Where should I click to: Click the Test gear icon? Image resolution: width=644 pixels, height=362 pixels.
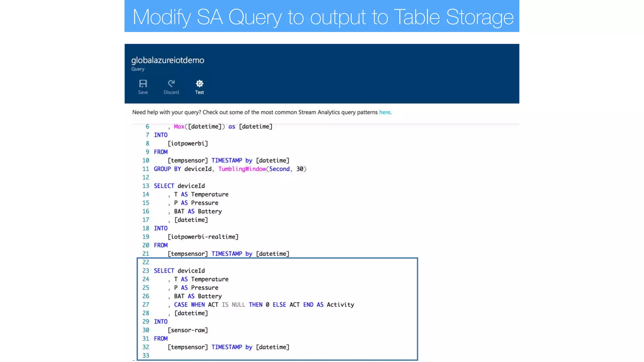[x=199, y=83]
